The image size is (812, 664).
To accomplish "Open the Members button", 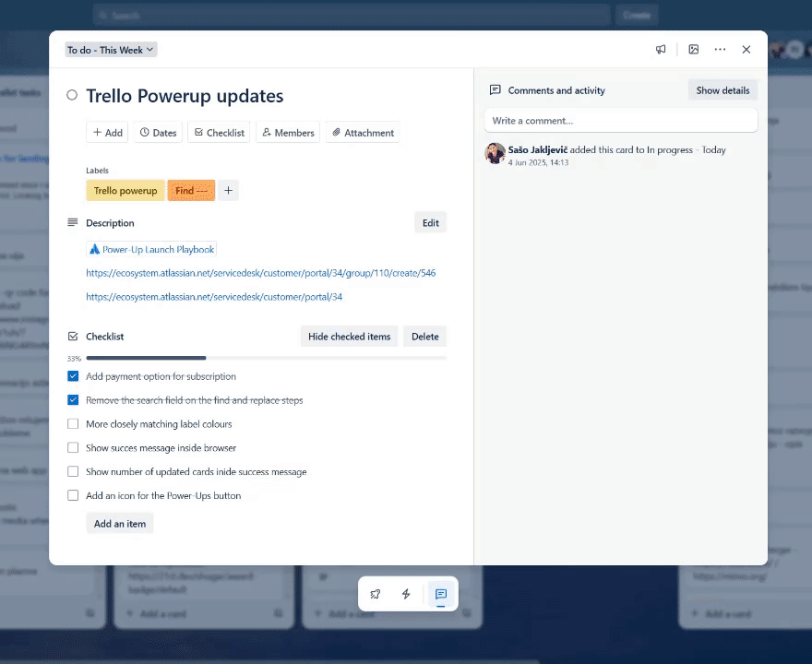I will 288,133.
